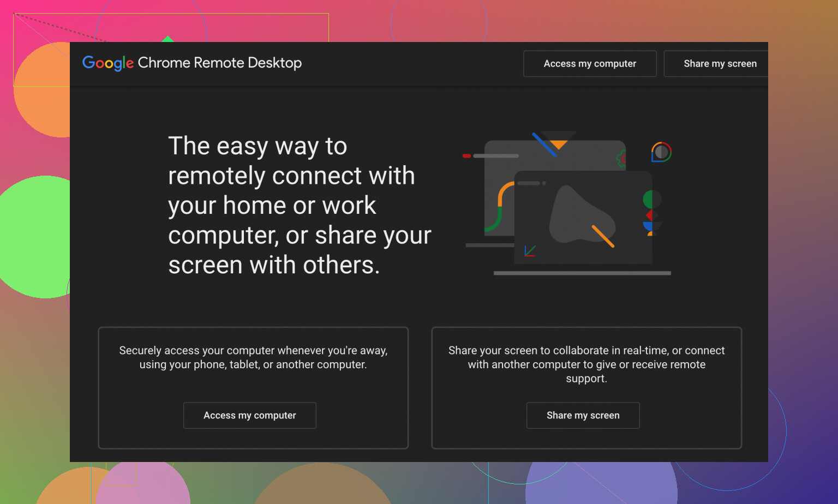Click the green gear icon in illustration
The width and height of the screenshot is (838, 504).
[621, 159]
